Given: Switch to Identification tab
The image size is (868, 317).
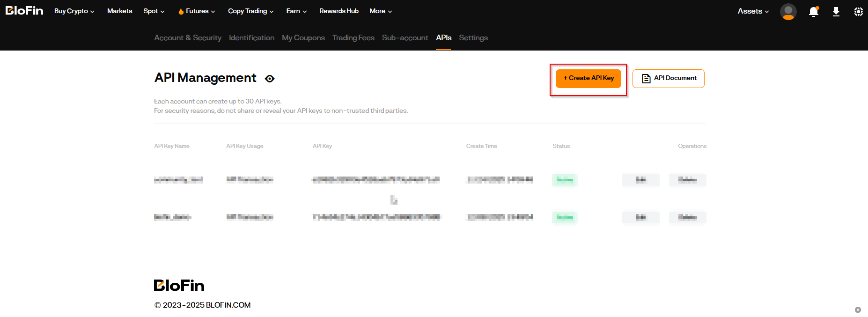Looking at the screenshot, I should point(252,38).
